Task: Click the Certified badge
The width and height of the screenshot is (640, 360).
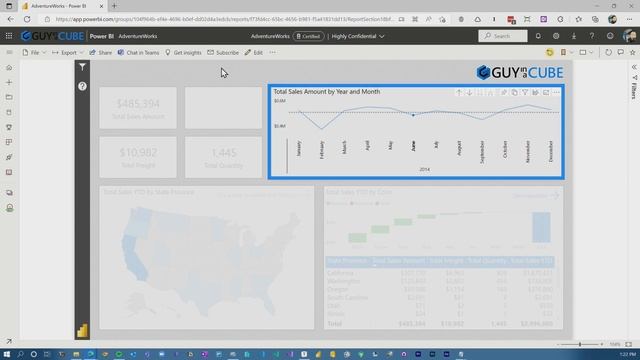Action: coord(308,36)
